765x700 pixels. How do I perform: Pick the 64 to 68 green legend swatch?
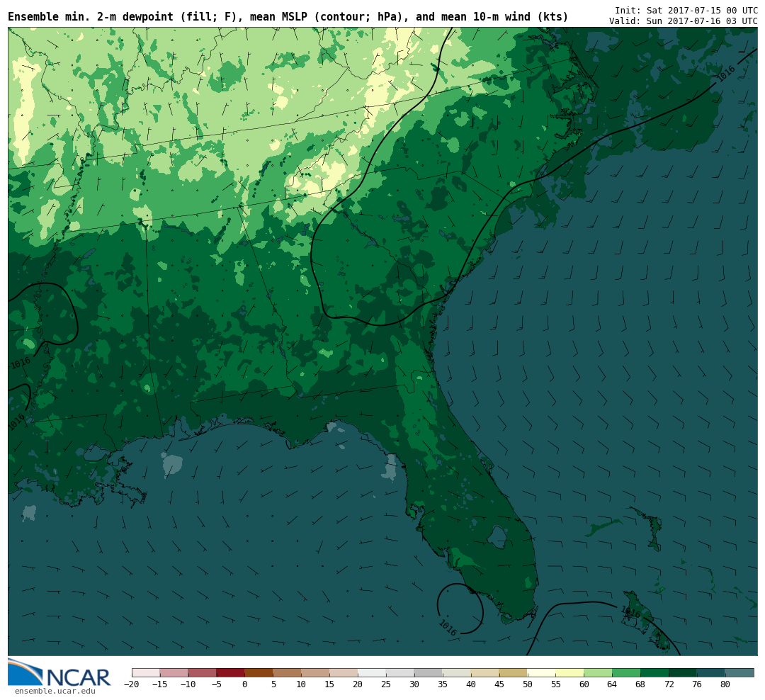coord(627,672)
